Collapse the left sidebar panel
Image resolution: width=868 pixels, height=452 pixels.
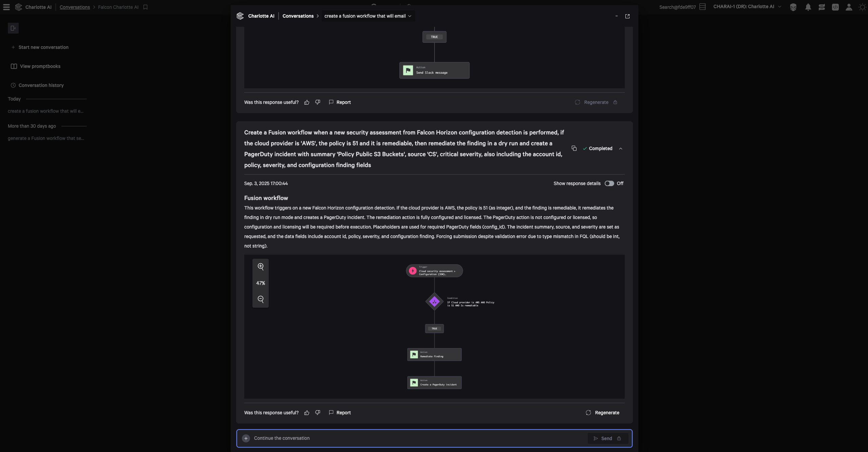(x=13, y=28)
